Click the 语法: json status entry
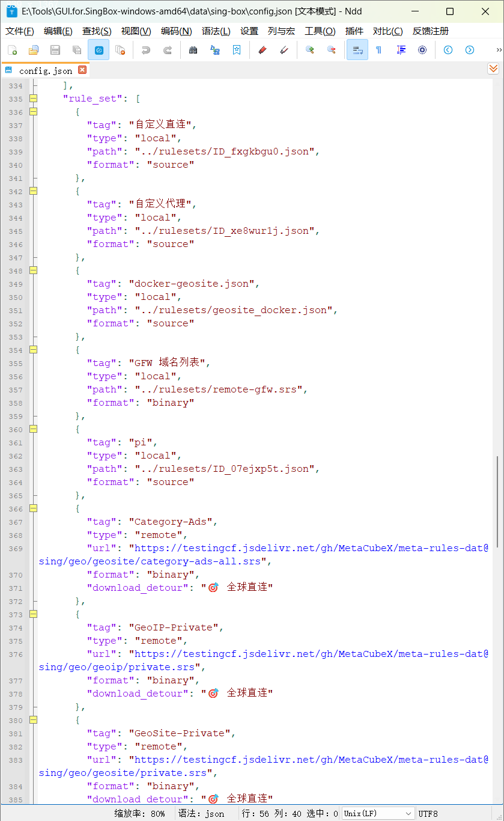The height and width of the screenshot is (821, 504). pos(201,813)
